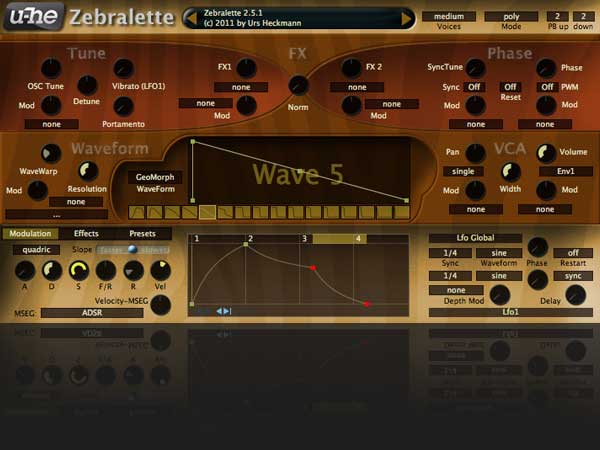Adjust the Pan Mod knob
Screen dimensions: 600x450
475,191
